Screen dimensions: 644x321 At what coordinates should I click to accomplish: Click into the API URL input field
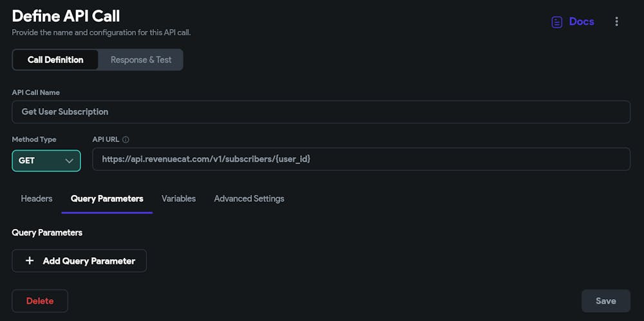point(361,159)
